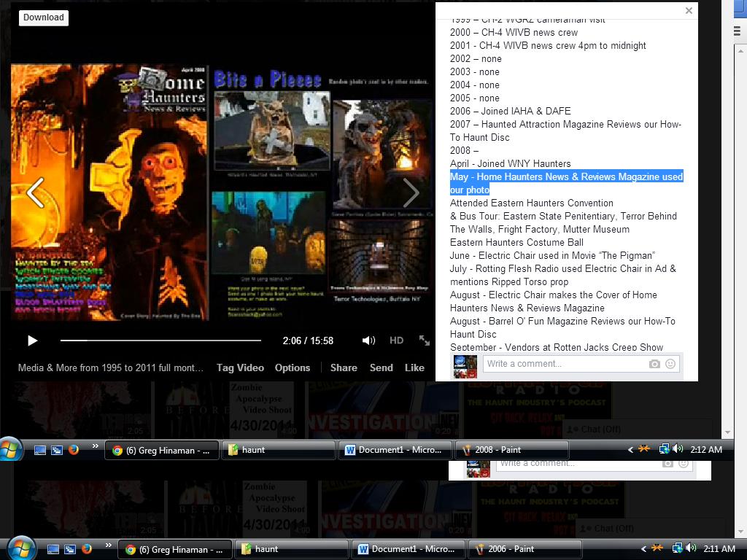This screenshot has width=747, height=560.
Task: Close the description panel with X
Action: click(x=689, y=11)
